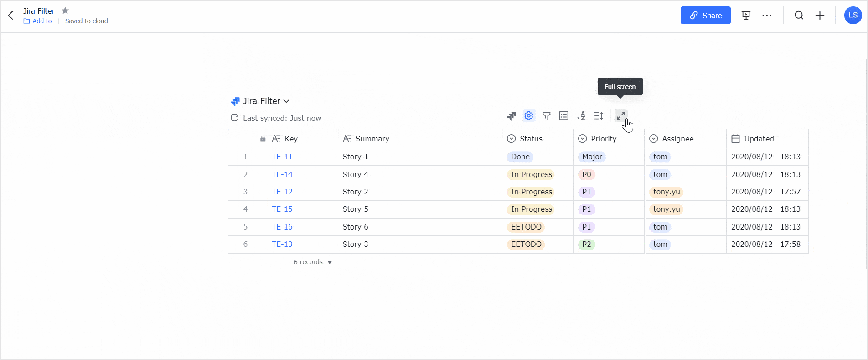Click the blue Share button
868x360 pixels.
coord(705,16)
